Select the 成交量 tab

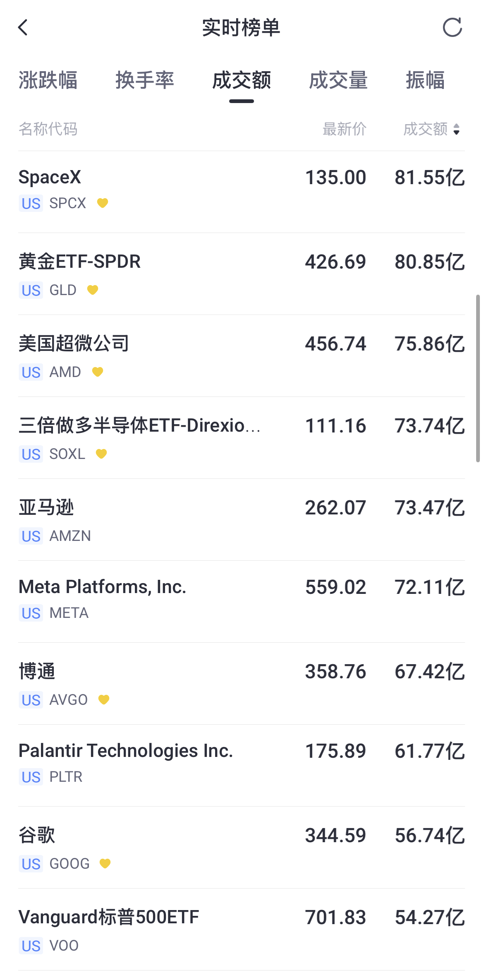click(x=338, y=80)
